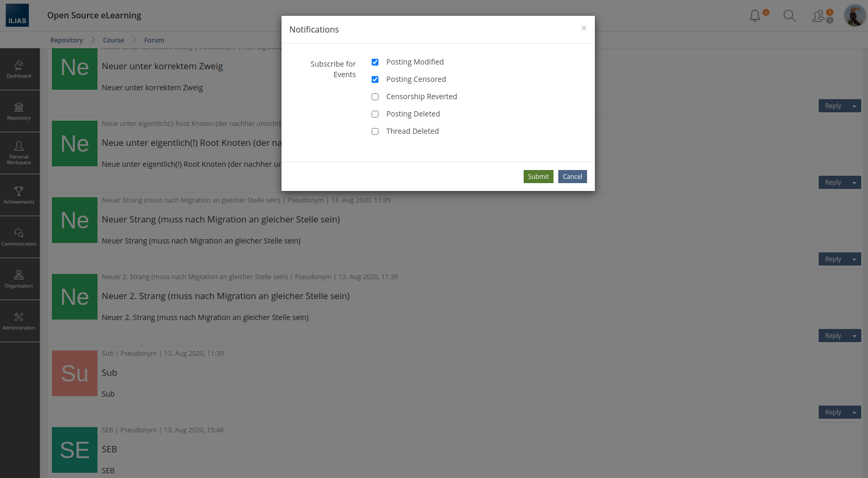This screenshot has height=478, width=868.
Task: Submit the notification settings
Action: tap(538, 177)
